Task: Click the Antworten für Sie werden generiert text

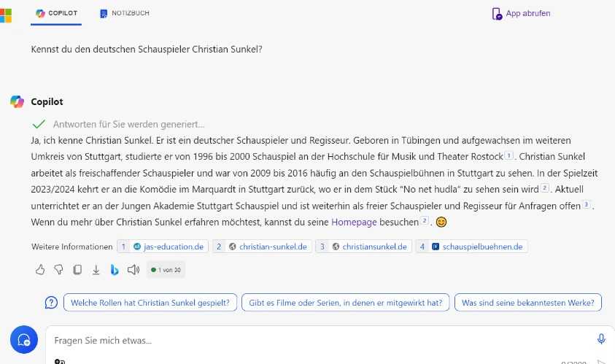Action: [x=129, y=124]
